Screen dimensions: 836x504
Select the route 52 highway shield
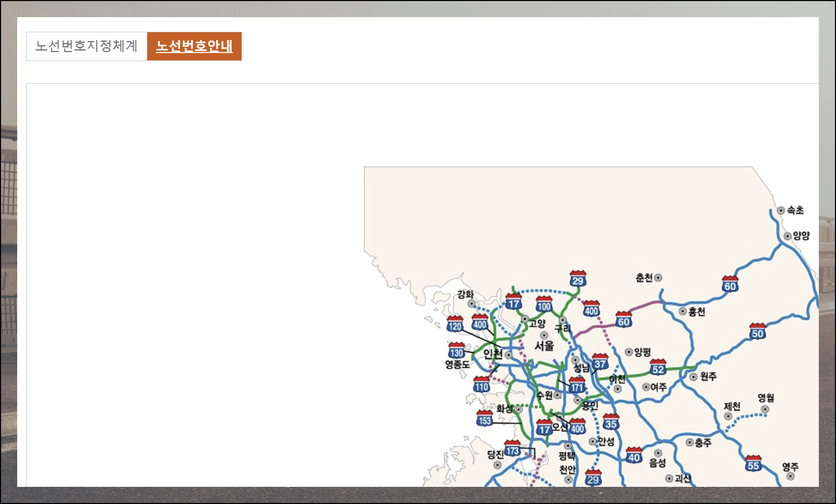[658, 367]
